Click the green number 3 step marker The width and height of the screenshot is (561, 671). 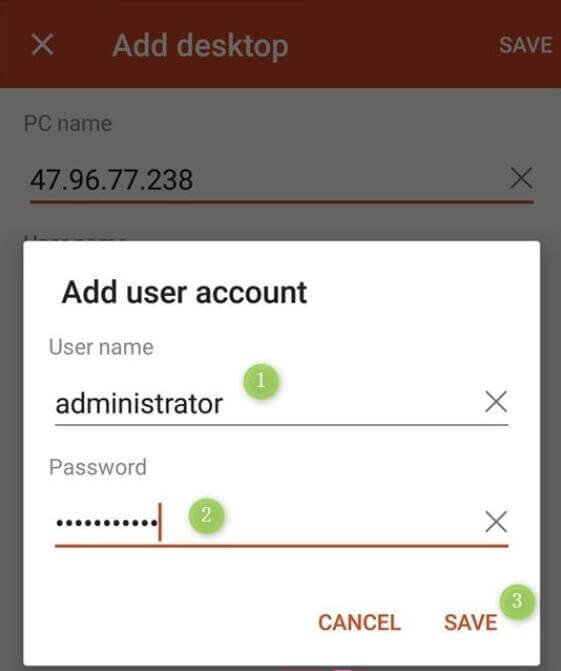(517, 601)
